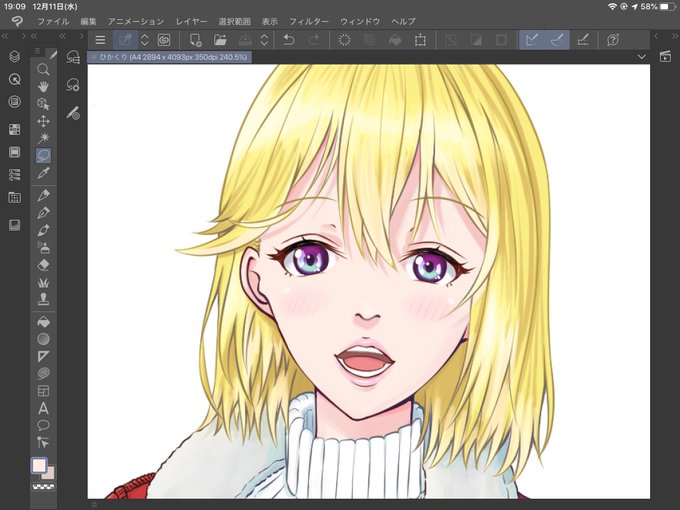680x510 pixels.
Task: Select the Pencil tool
Action: pos(43,212)
